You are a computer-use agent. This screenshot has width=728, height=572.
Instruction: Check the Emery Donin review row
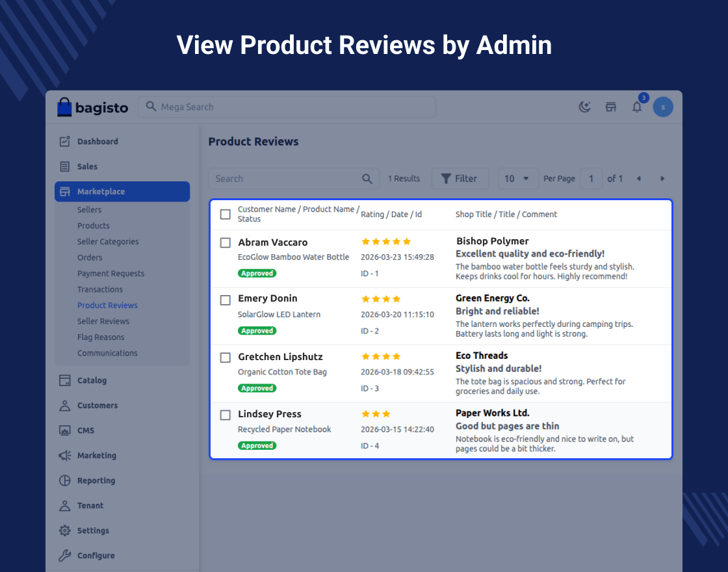coord(226,300)
